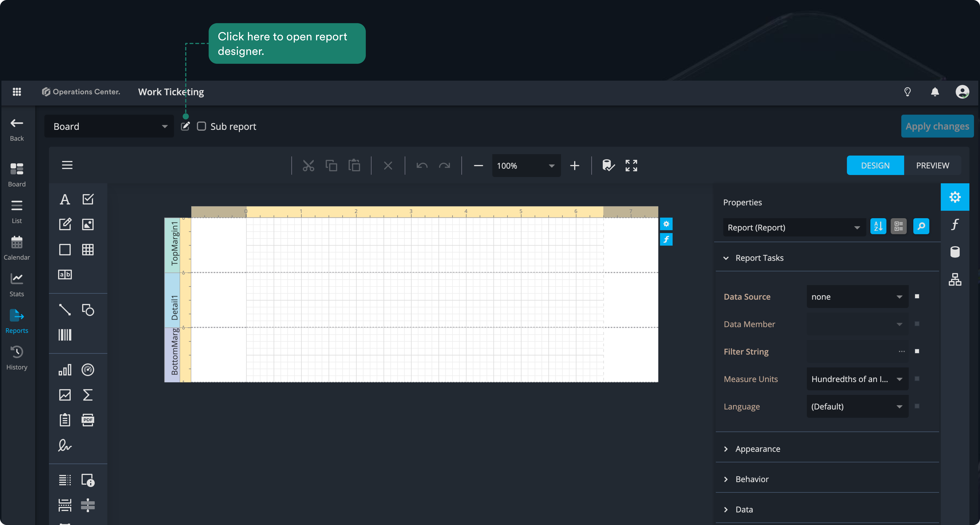This screenshot has height=525, width=980.
Task: Select the Barcode tool
Action: [x=65, y=335]
